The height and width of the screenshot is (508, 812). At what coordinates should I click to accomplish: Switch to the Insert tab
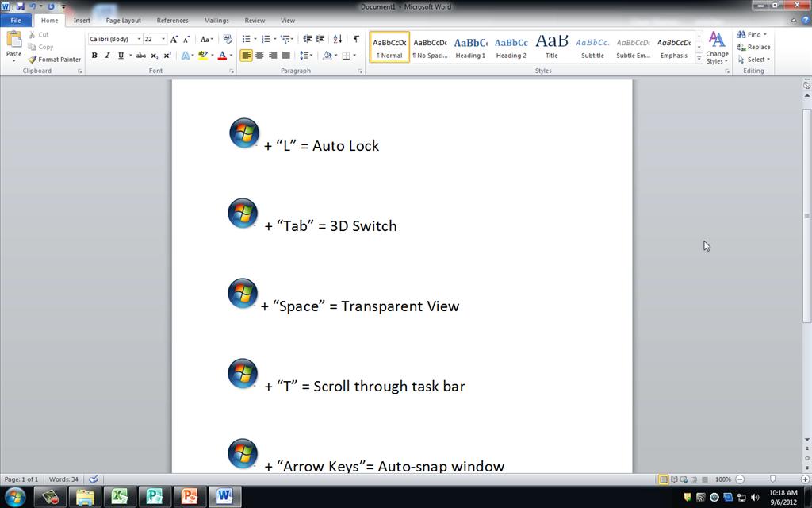point(82,20)
